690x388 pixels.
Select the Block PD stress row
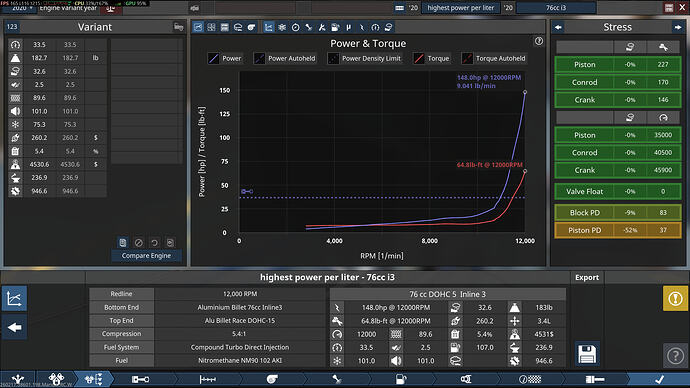(618, 212)
